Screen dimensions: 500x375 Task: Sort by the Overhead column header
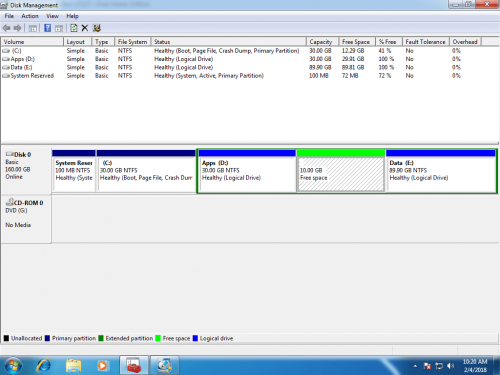(x=465, y=42)
